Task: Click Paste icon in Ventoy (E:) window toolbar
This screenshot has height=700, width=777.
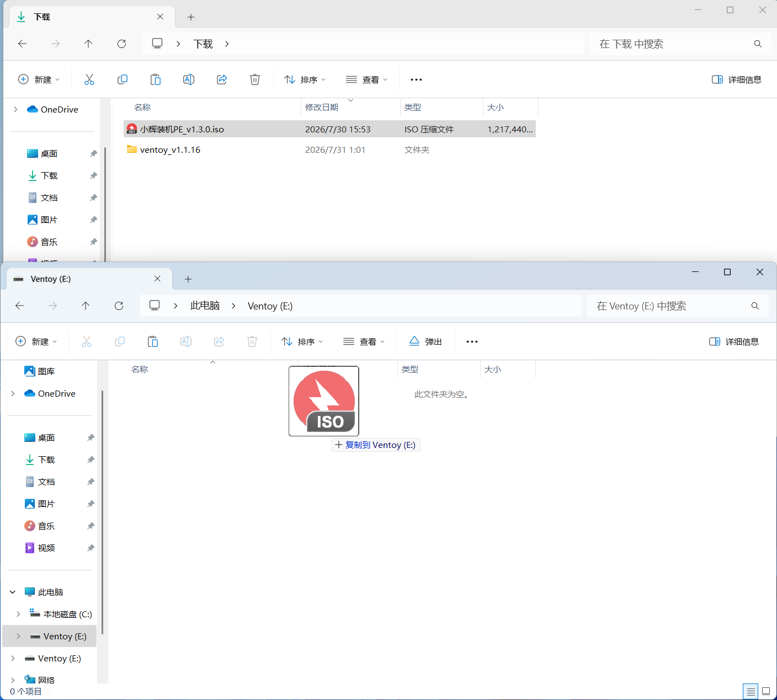Action: (x=153, y=341)
